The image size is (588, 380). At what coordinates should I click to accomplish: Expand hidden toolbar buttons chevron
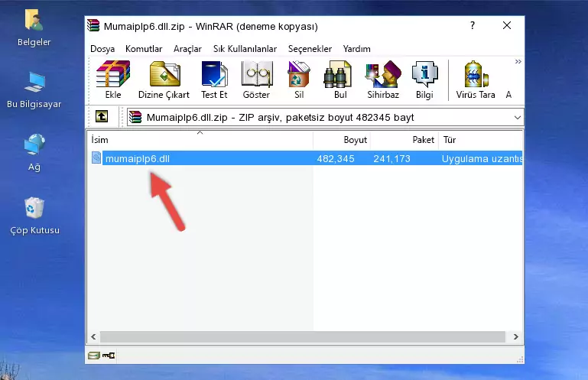518,61
